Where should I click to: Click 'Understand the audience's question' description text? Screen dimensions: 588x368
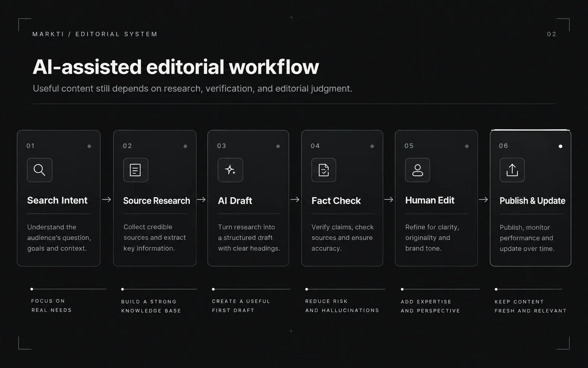(x=59, y=237)
